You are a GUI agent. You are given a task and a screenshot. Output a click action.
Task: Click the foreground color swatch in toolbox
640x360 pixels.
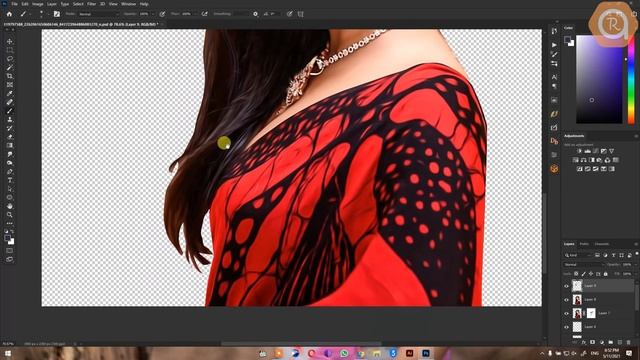tap(7, 238)
